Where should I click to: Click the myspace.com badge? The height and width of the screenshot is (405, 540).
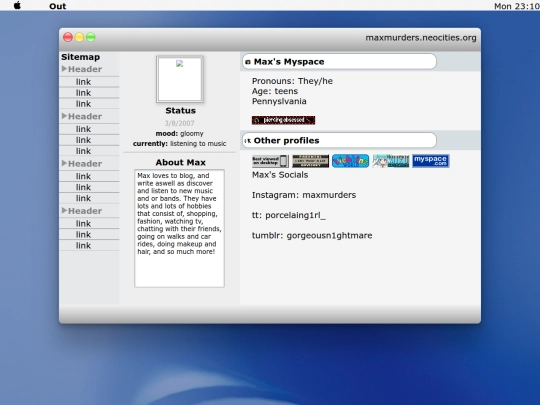click(x=430, y=161)
